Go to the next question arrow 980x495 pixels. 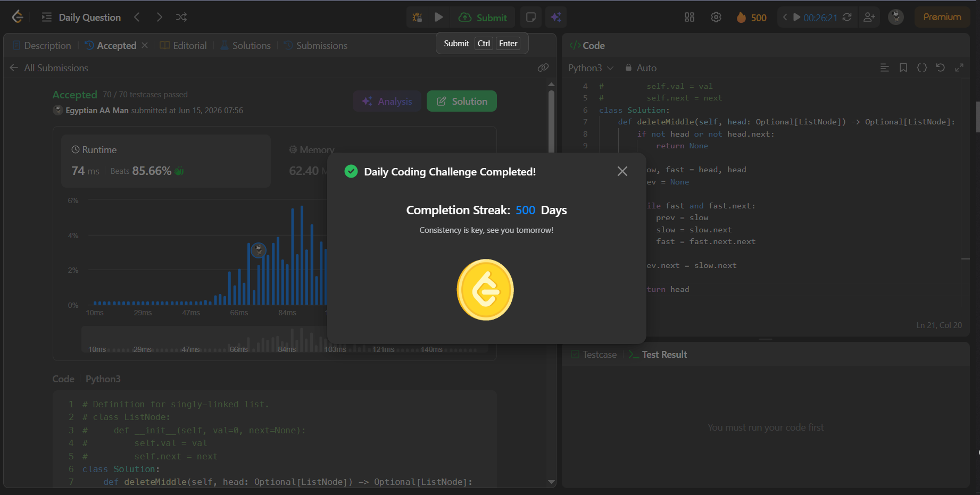(159, 17)
